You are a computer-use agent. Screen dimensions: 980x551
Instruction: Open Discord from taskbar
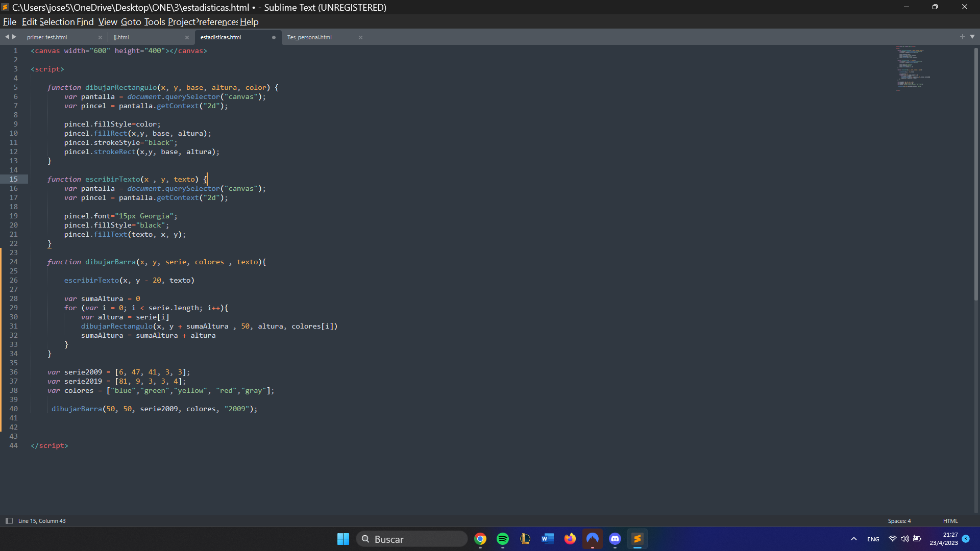[615, 539]
